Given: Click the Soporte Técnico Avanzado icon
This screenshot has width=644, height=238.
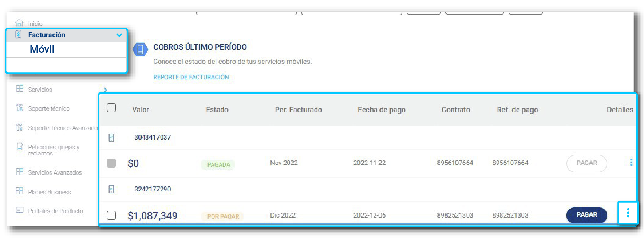Looking at the screenshot, I should (x=20, y=127).
